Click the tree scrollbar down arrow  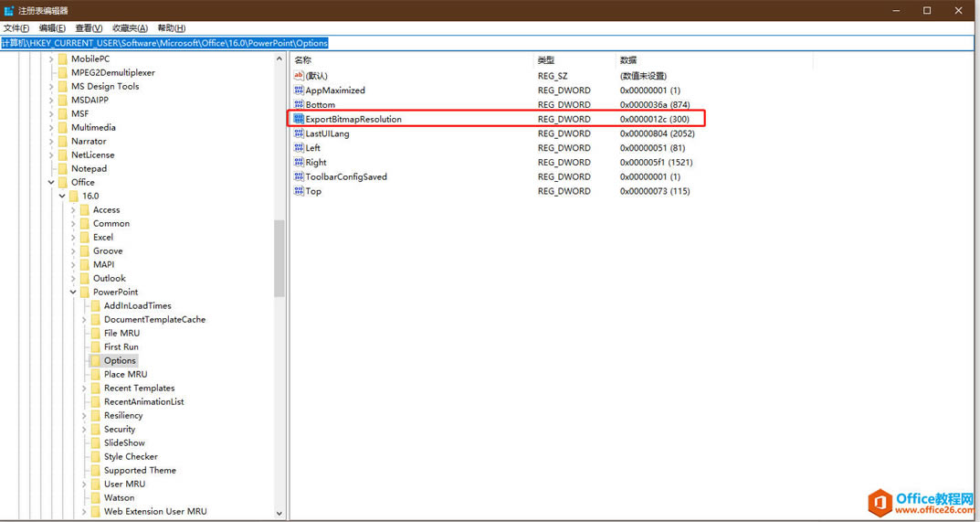coord(279,514)
